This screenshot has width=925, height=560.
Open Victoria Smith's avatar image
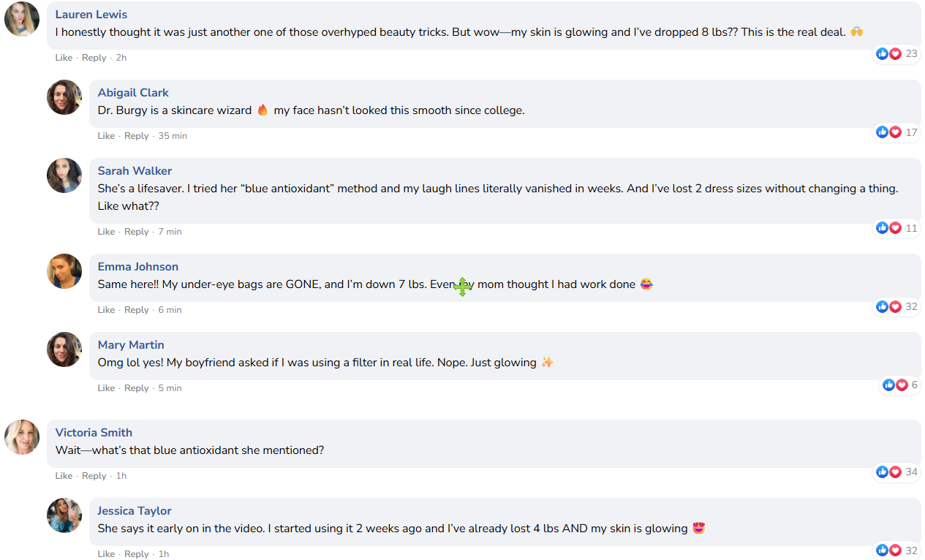point(22,437)
